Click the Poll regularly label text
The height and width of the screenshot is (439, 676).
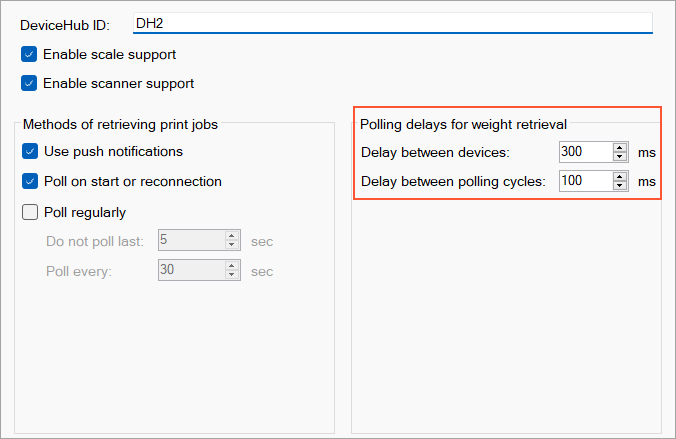tap(85, 213)
